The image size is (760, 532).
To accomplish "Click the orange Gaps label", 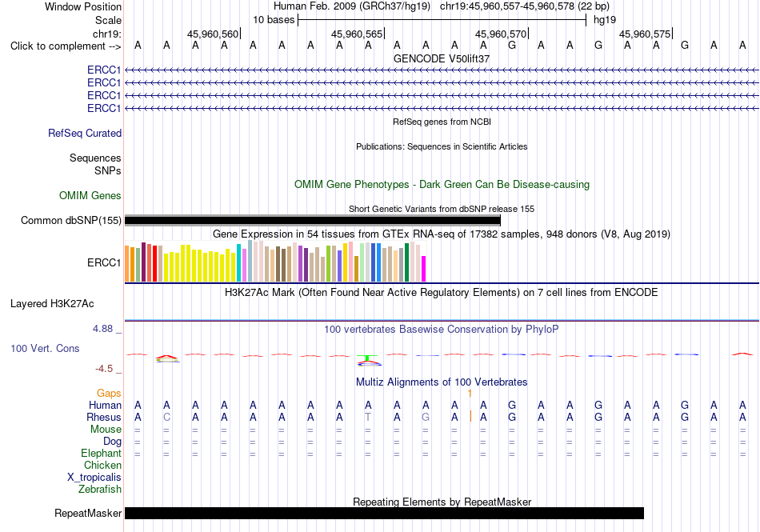I will pyautogui.click(x=109, y=393).
